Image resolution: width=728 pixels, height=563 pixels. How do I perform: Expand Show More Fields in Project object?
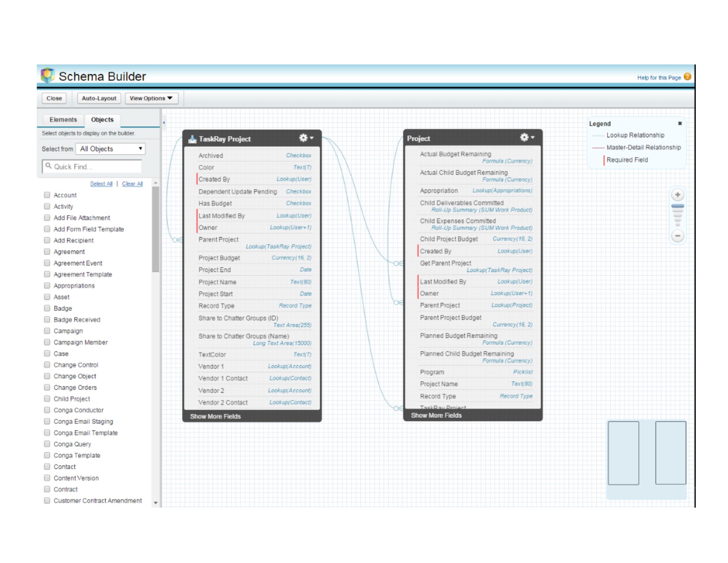436,416
